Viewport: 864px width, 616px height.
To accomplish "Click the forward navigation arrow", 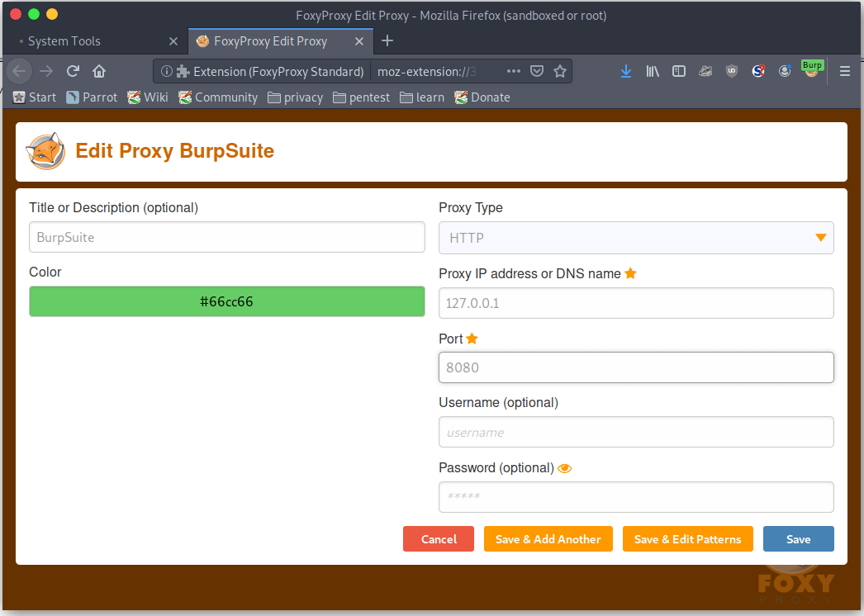I will (x=46, y=71).
